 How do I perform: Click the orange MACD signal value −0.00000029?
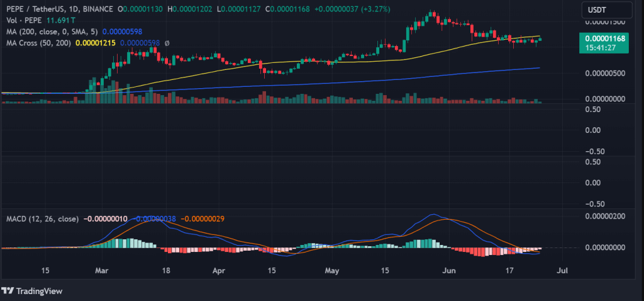[x=203, y=219]
